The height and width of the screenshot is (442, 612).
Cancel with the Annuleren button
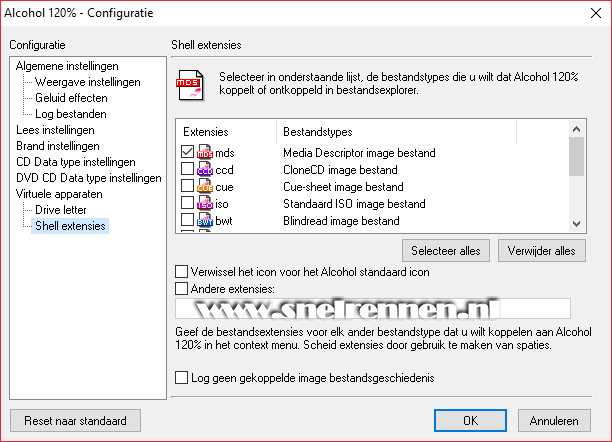[x=554, y=421]
